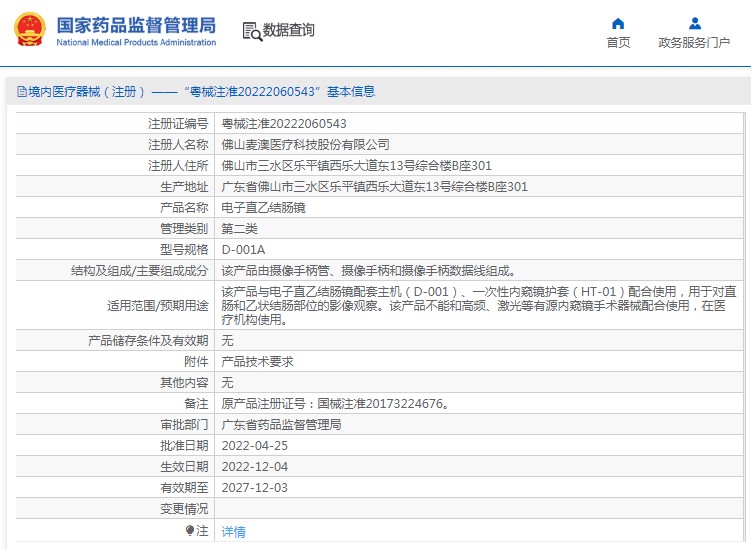This screenshot has height=549, width=751.
Task: Open the 首页 navigation item
Action: 618,42
